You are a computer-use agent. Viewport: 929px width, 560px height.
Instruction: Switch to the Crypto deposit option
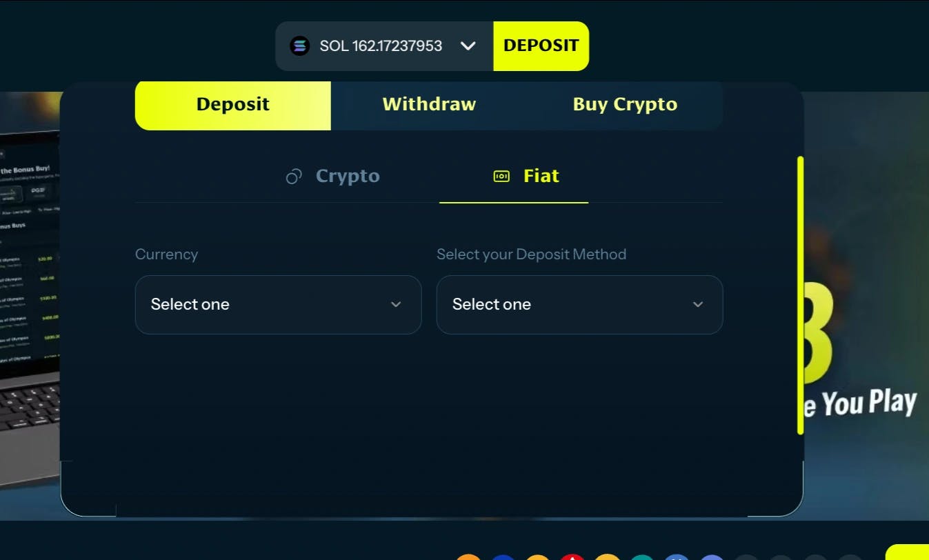pos(332,177)
